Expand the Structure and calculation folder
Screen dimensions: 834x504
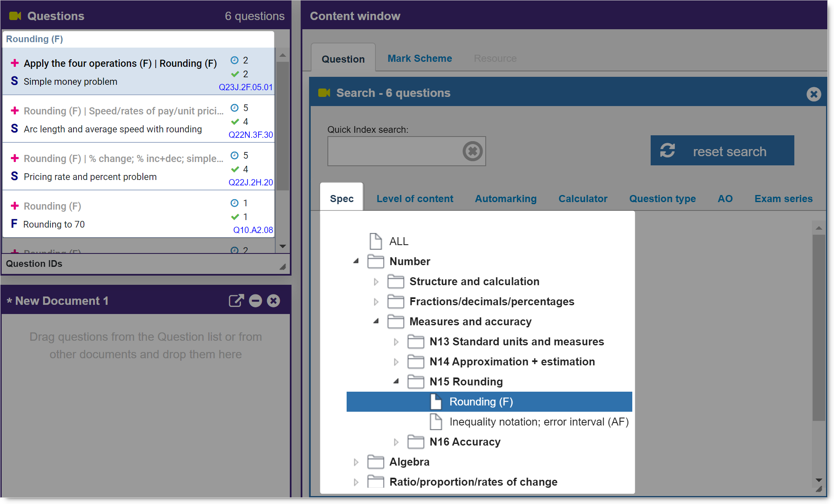point(376,282)
